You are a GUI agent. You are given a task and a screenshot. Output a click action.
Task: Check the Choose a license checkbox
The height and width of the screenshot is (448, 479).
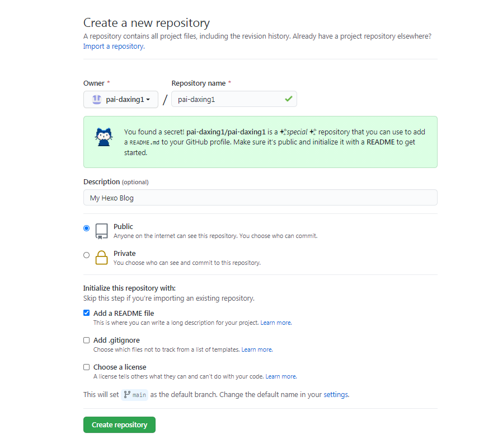coord(86,367)
